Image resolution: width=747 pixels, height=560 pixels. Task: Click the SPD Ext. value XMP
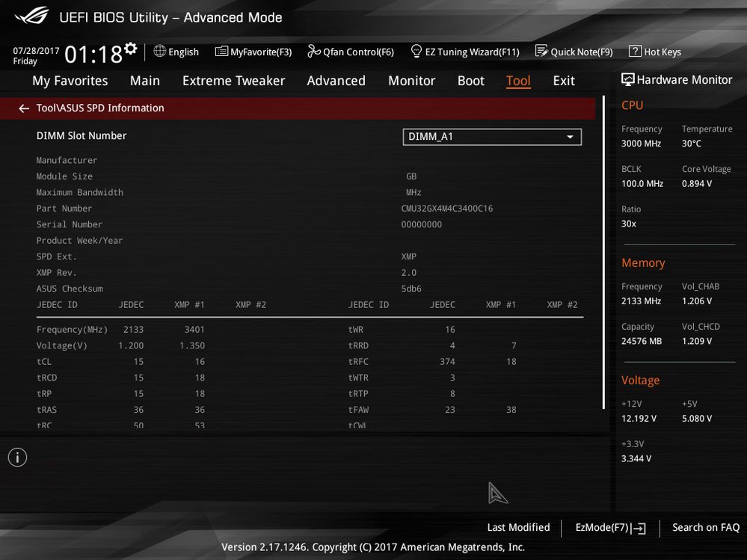coord(409,256)
